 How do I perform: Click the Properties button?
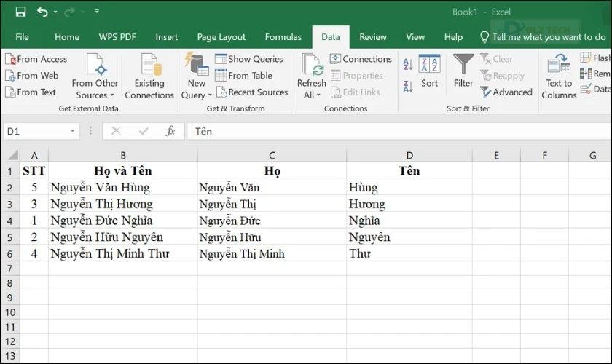(x=357, y=75)
